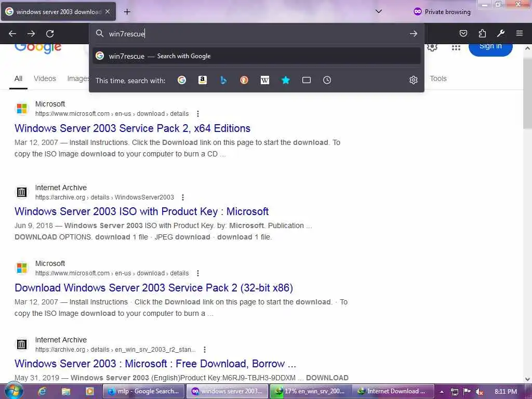Click the Google logo
The width and height of the screenshot is (532, 399).
(38, 48)
